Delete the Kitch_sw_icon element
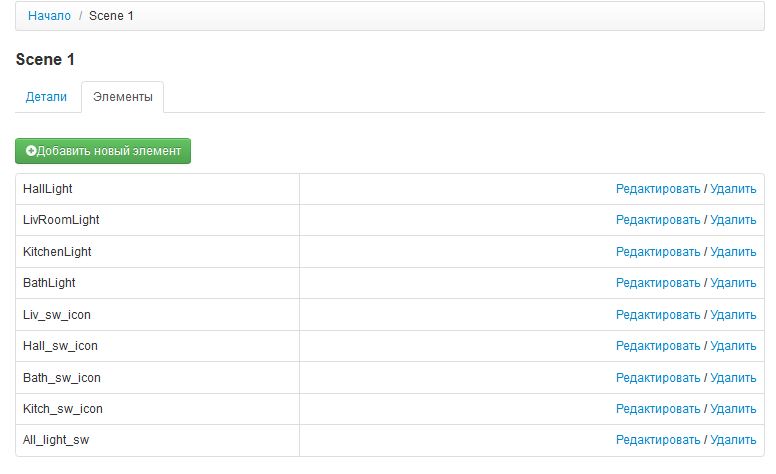Viewport: 776px width, 474px height. [x=733, y=409]
